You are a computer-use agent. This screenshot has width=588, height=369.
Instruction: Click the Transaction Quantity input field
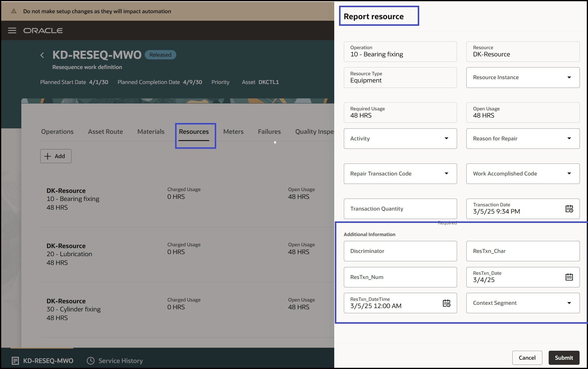click(400, 209)
